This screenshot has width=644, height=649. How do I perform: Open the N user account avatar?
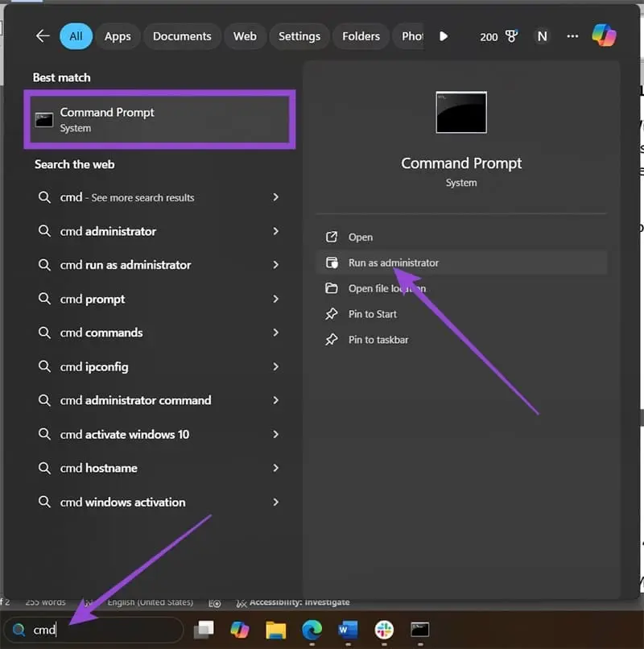point(543,36)
